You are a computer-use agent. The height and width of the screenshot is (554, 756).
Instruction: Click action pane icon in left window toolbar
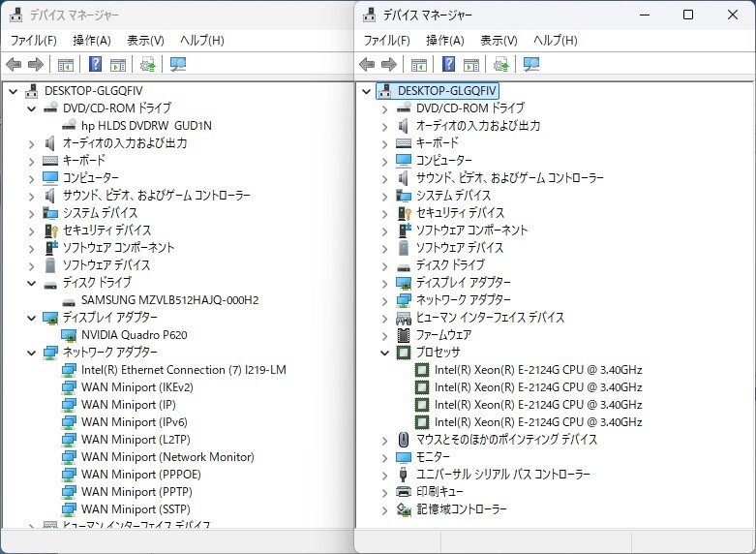[118, 64]
